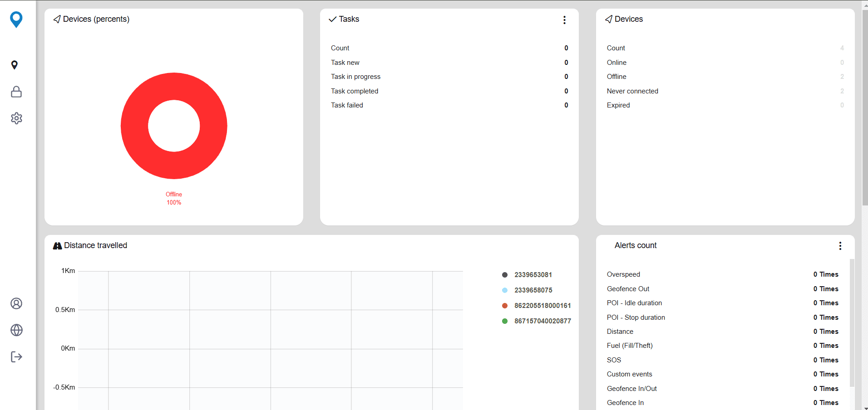The width and height of the screenshot is (868, 410).
Task: Click the logout arrow icon
Action: point(16,357)
